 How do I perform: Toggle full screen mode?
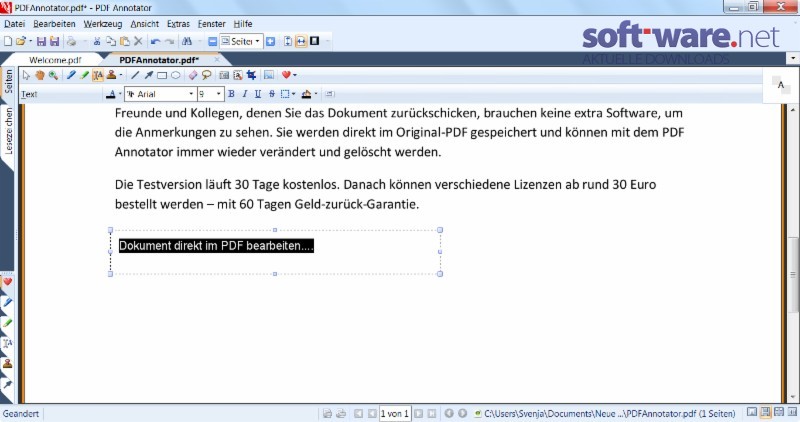pos(314,41)
